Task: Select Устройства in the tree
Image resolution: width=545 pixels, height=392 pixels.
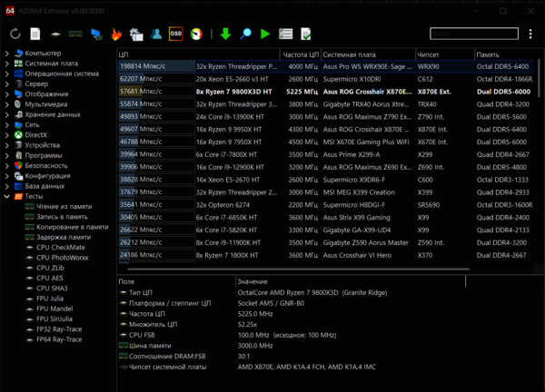Action: pos(43,145)
